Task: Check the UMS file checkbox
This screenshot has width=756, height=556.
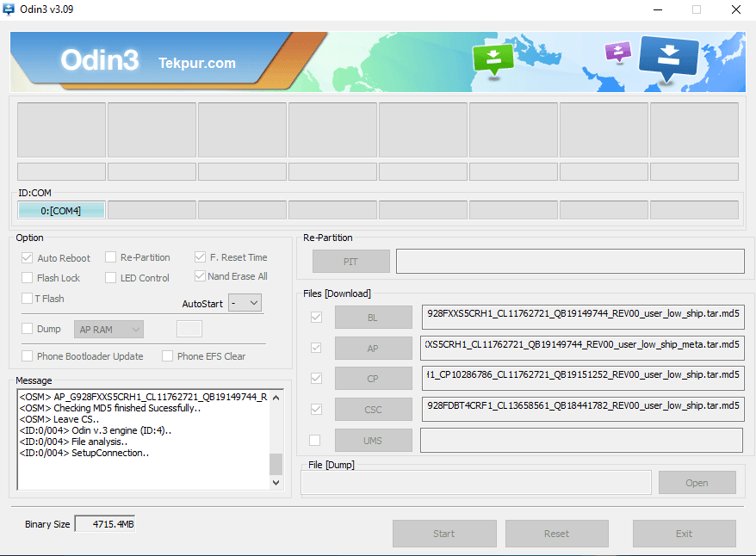Action: (x=315, y=440)
